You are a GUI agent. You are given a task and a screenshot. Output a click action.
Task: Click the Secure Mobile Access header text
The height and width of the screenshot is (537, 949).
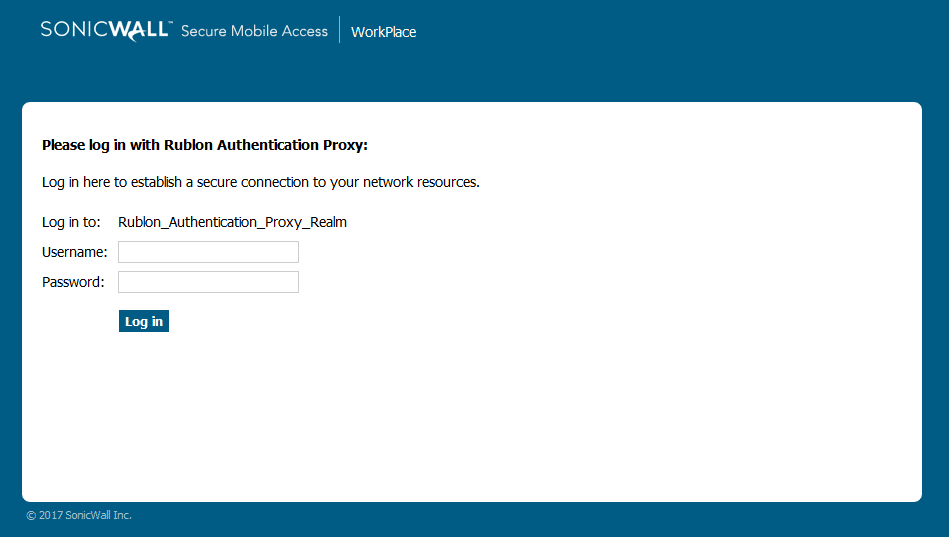pos(254,31)
